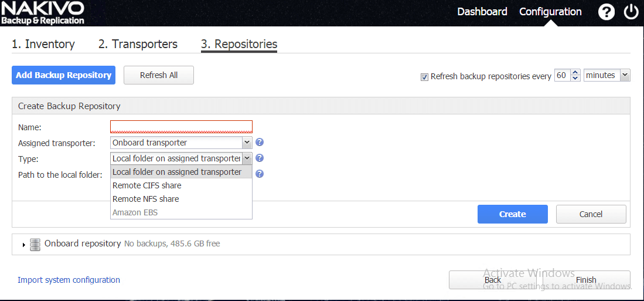Click the Onboard repository storage icon
The height and width of the screenshot is (301, 644).
[35, 244]
